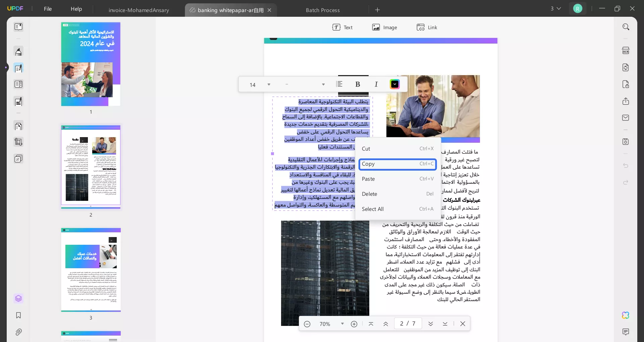644x342 pixels.
Task: Share the document via the share icon
Action: (626, 101)
